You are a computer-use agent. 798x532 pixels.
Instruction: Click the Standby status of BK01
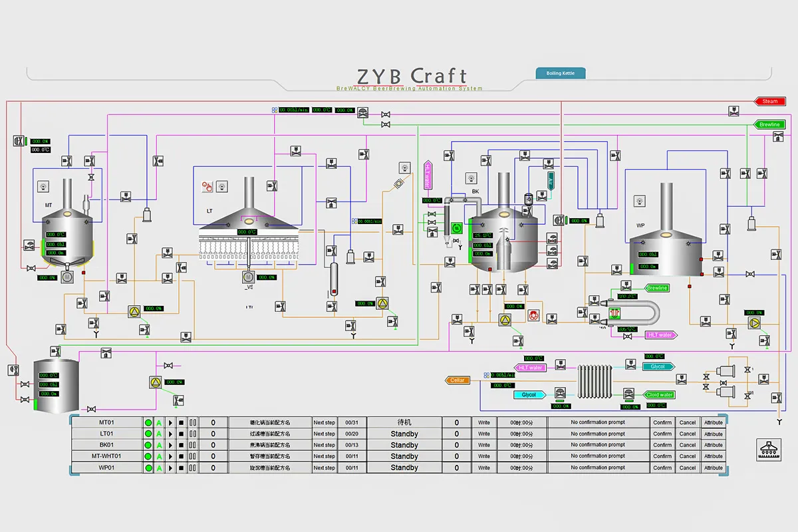pos(404,445)
